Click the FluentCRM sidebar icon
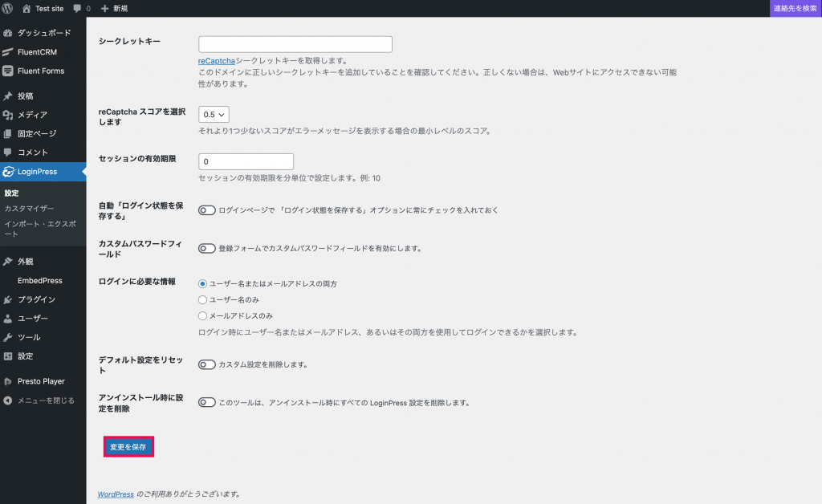This screenshot has width=822, height=504. tap(7, 52)
